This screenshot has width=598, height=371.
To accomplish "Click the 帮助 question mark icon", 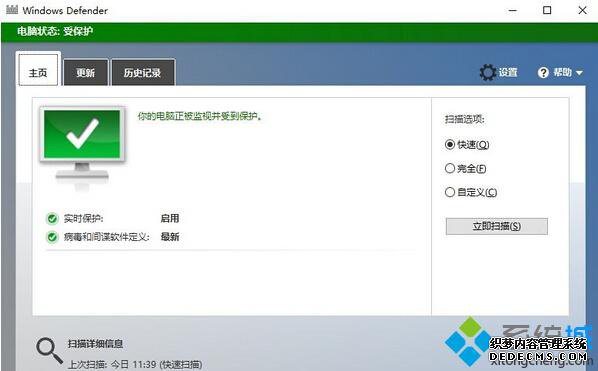I will click(543, 72).
